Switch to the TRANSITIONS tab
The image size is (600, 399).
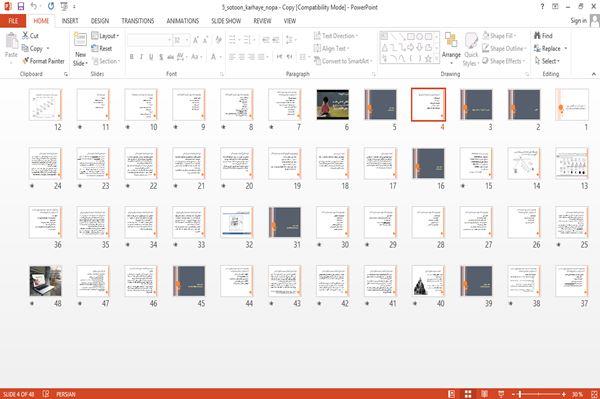click(138, 21)
